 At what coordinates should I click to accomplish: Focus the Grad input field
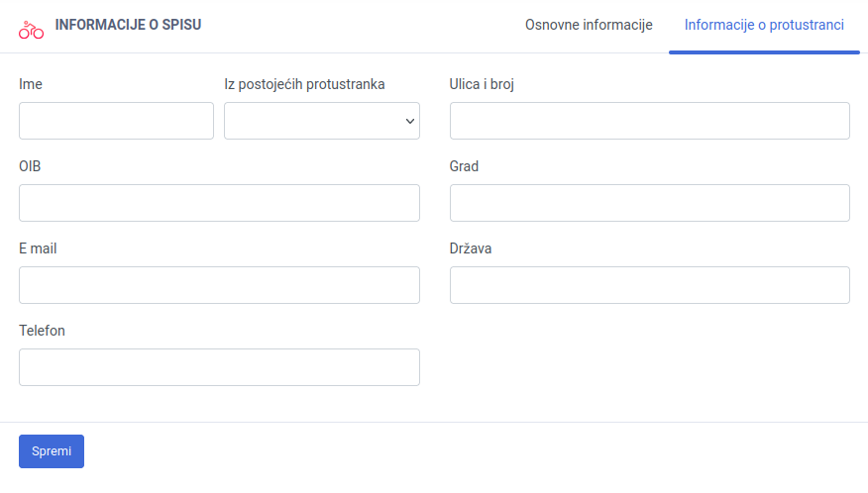point(649,203)
